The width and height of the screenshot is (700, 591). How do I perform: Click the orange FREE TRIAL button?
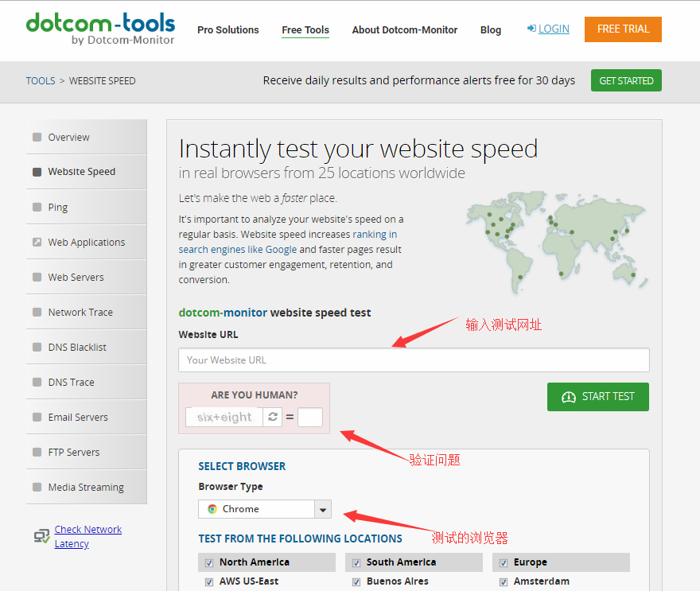pos(623,29)
